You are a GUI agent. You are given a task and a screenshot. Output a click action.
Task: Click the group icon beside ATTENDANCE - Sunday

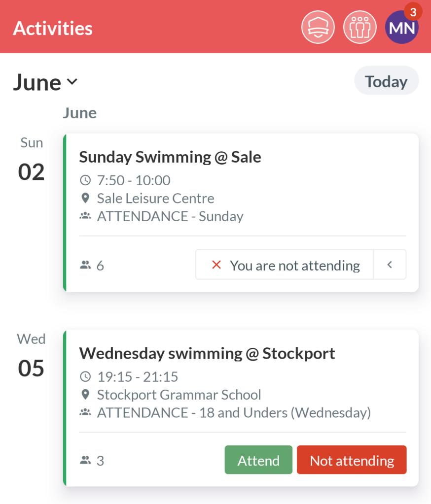(x=85, y=216)
